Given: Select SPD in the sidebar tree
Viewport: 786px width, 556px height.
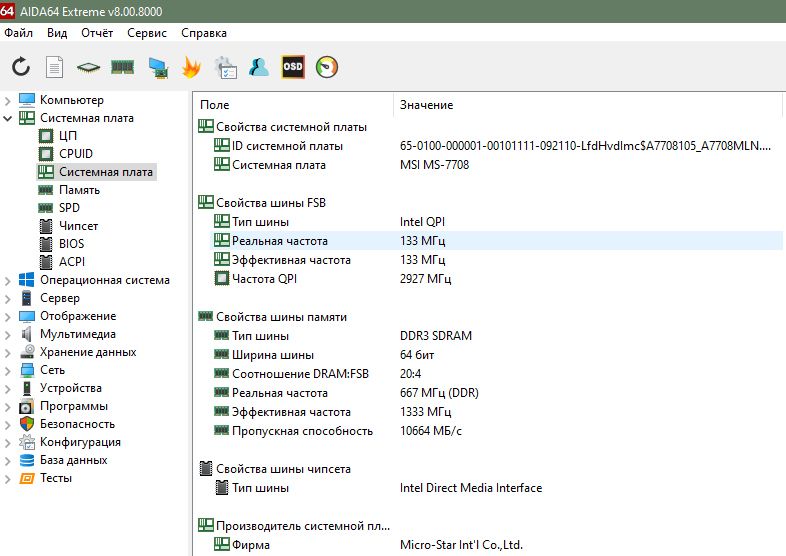Looking at the screenshot, I should 69,208.
